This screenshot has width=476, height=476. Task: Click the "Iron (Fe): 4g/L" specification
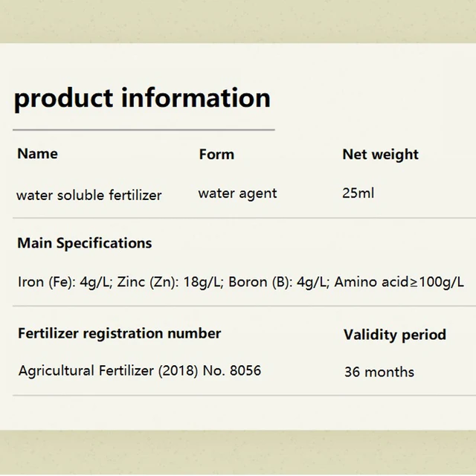coord(65,282)
